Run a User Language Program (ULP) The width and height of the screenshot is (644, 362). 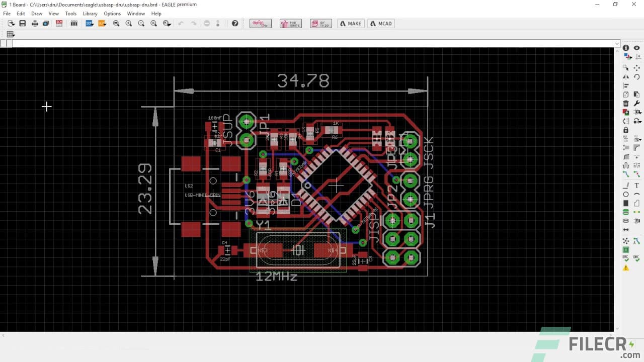(100, 23)
